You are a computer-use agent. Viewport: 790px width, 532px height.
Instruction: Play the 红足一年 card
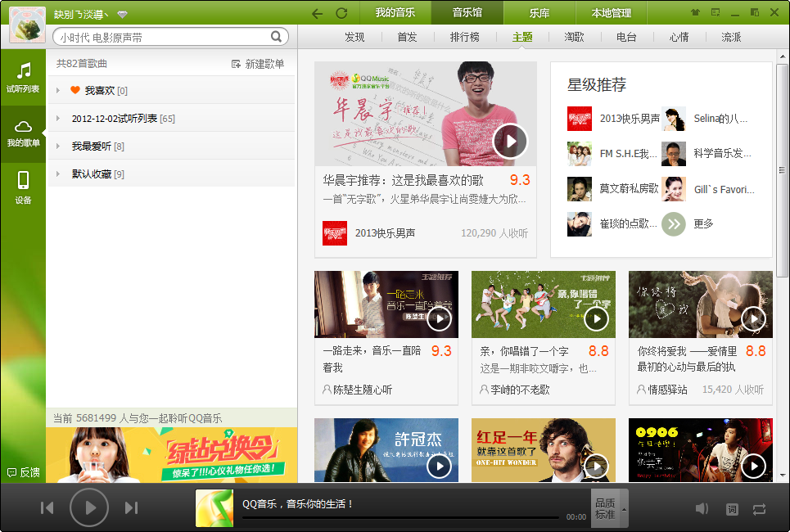click(597, 466)
